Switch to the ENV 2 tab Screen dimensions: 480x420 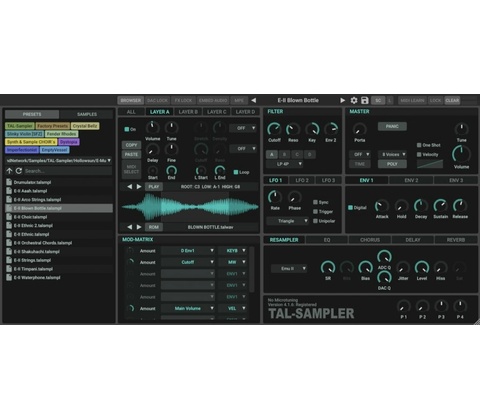[411, 180]
